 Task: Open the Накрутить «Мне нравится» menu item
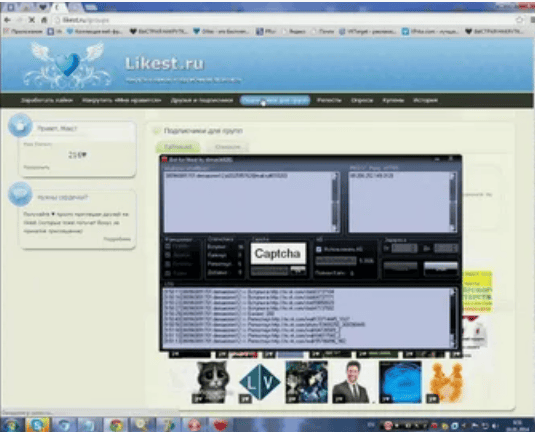pos(121,100)
